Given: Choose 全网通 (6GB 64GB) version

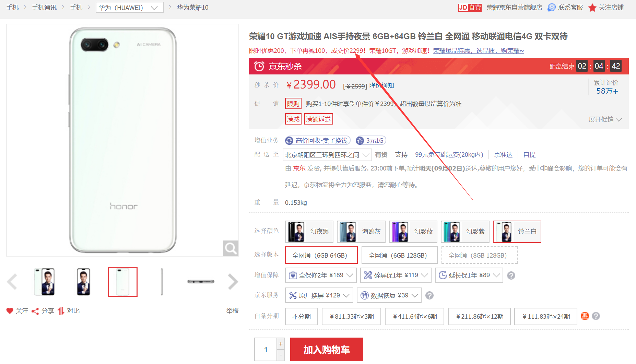Looking at the screenshot, I should (x=321, y=255).
